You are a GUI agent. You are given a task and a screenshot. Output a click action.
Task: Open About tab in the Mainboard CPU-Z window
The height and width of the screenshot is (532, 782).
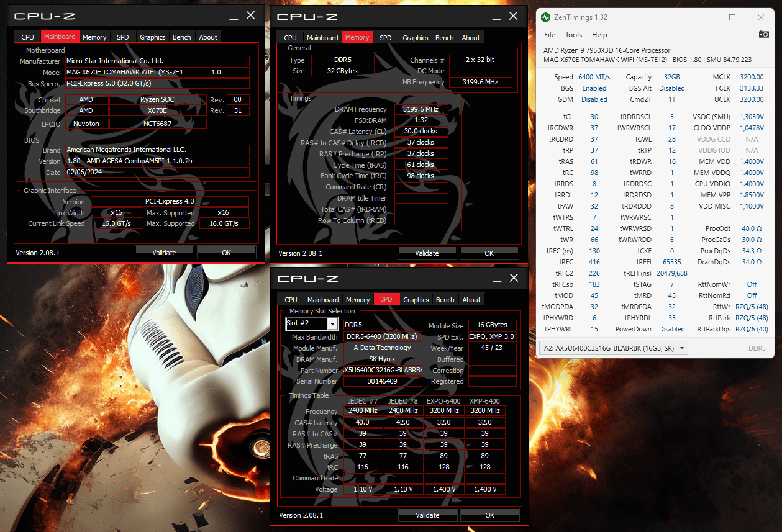[x=208, y=37]
